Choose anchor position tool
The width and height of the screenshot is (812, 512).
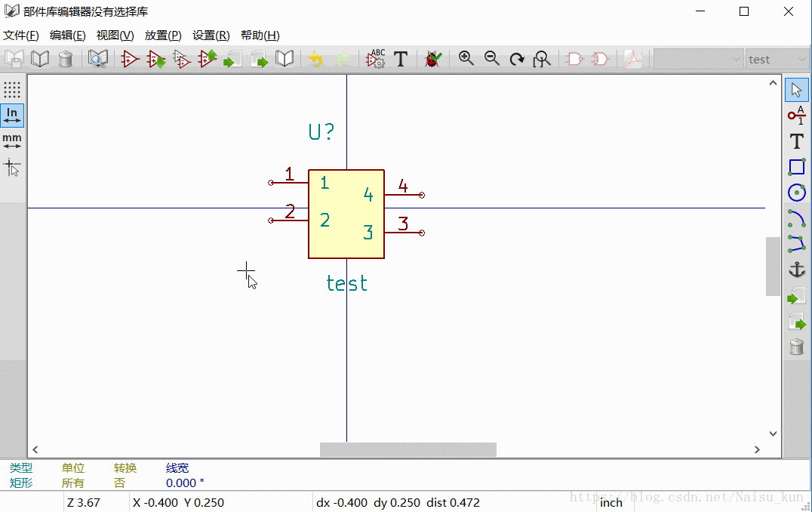click(796, 270)
